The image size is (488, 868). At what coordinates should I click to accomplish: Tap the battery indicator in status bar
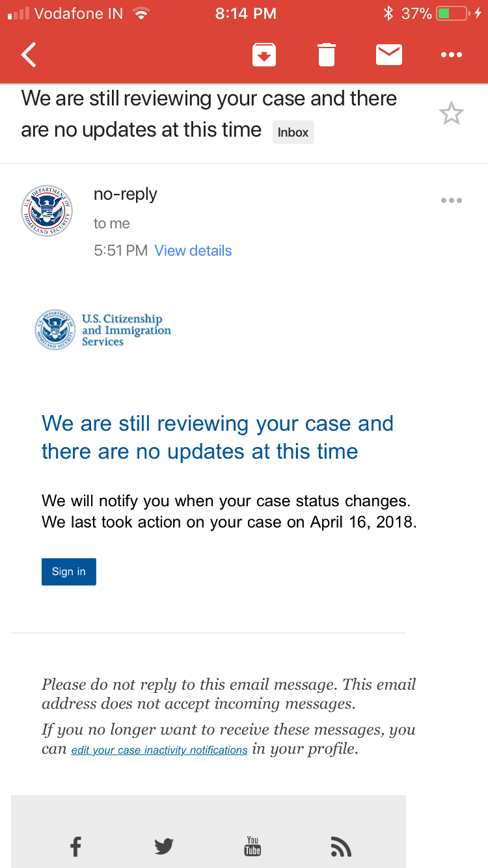[x=454, y=13]
